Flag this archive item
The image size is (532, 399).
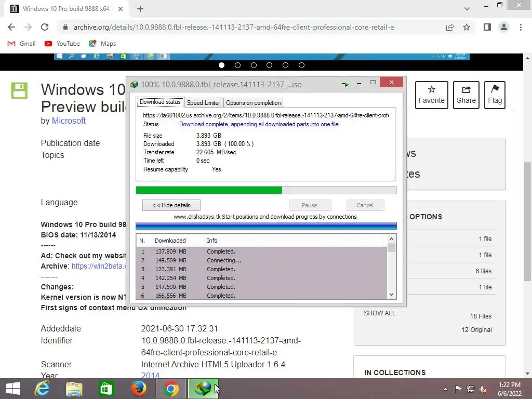(x=495, y=95)
